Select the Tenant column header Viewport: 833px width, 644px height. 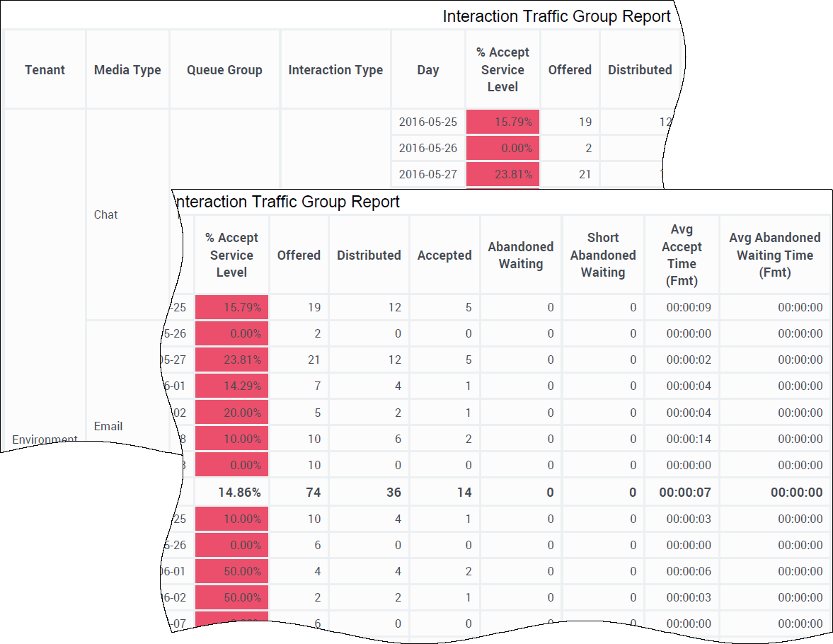(x=45, y=69)
